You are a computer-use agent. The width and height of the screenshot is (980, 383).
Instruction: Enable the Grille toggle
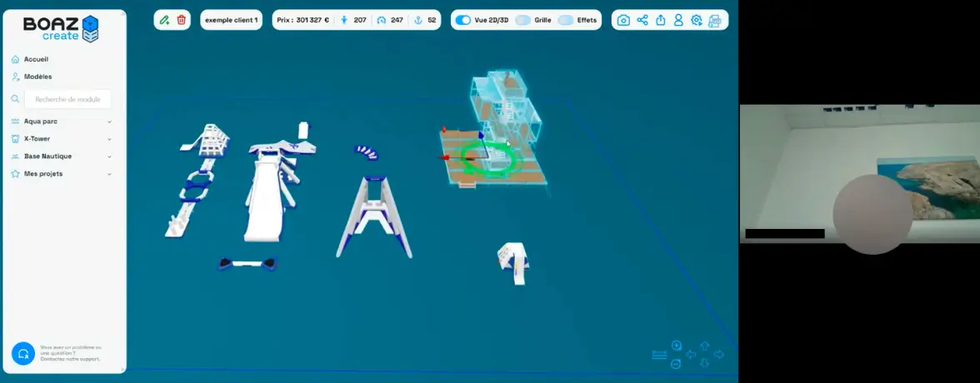[523, 20]
